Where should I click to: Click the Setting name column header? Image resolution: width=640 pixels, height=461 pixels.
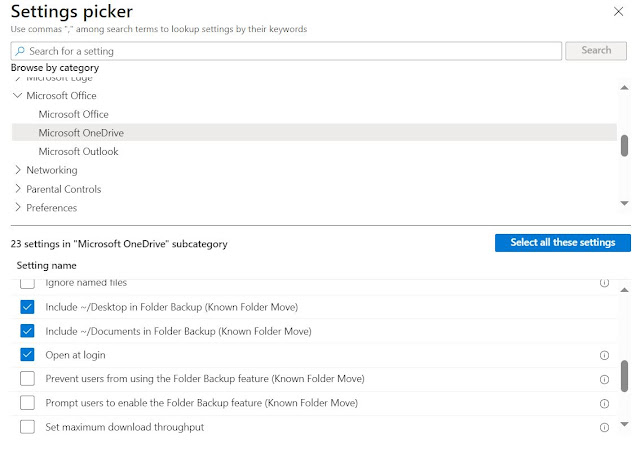[x=47, y=265]
